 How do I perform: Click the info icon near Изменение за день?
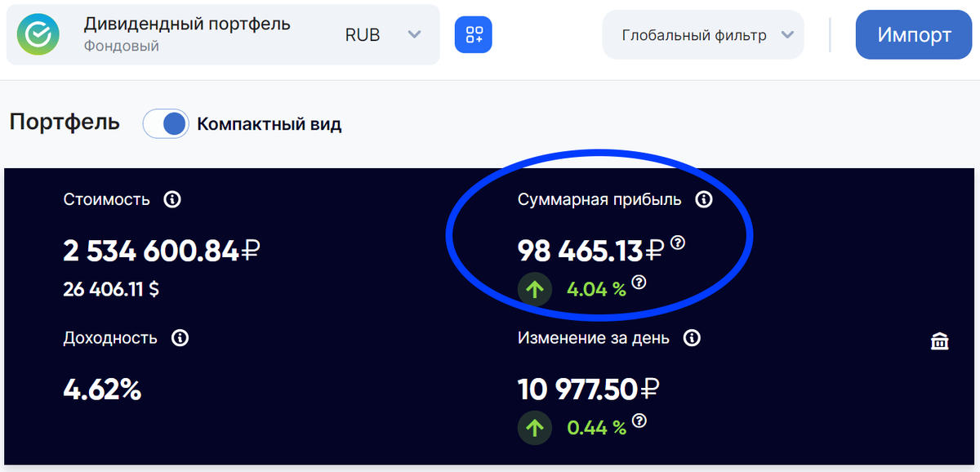[693, 337]
